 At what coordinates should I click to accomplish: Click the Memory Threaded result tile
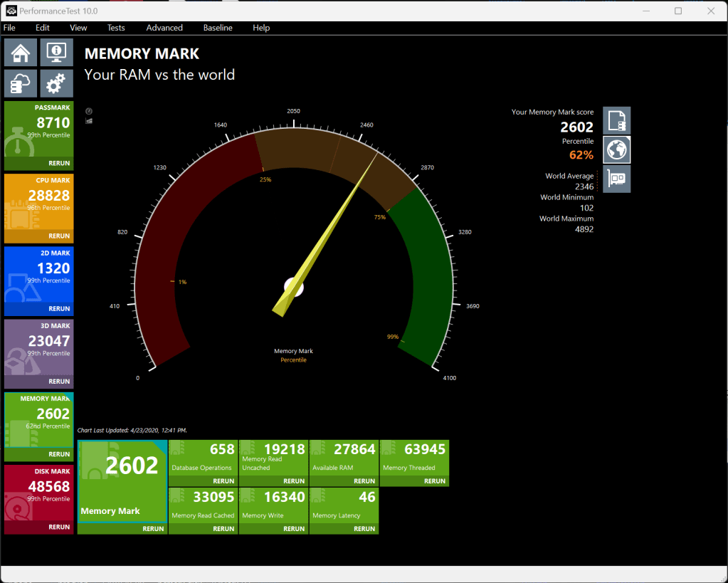pyautogui.click(x=414, y=457)
